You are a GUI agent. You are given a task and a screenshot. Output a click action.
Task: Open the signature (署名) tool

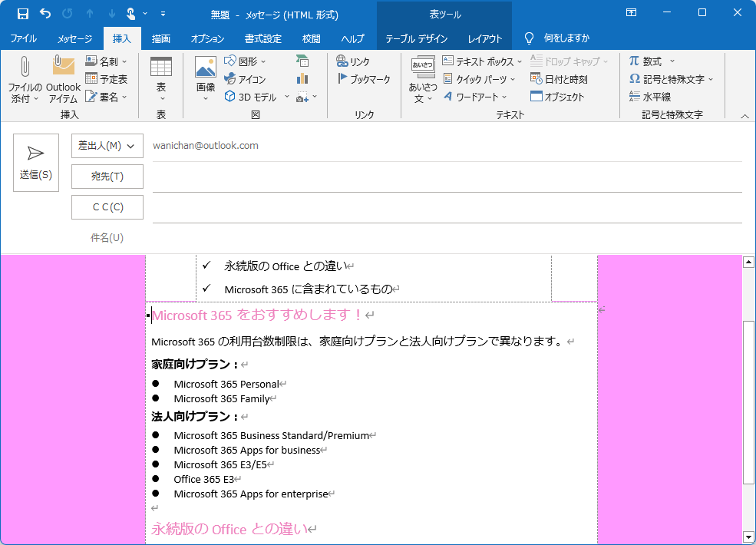click(x=110, y=96)
